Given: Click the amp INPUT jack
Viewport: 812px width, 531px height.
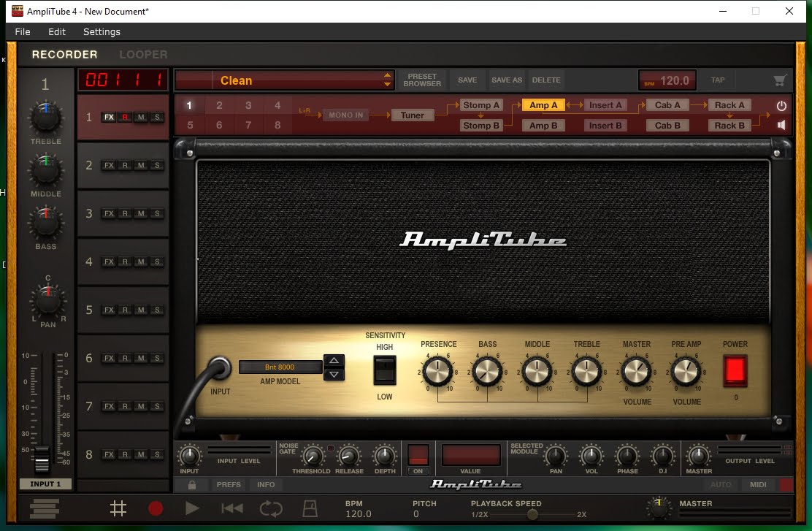Looking at the screenshot, I should 220,368.
